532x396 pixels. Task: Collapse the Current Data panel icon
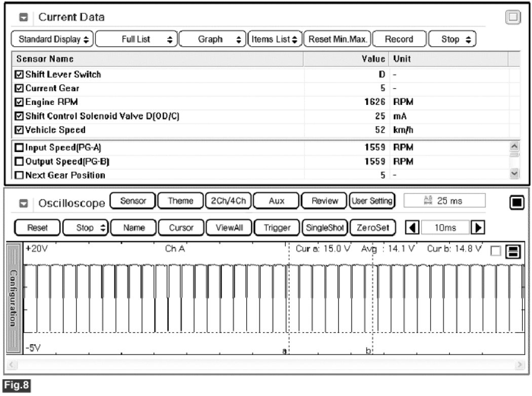pyautogui.click(x=23, y=17)
